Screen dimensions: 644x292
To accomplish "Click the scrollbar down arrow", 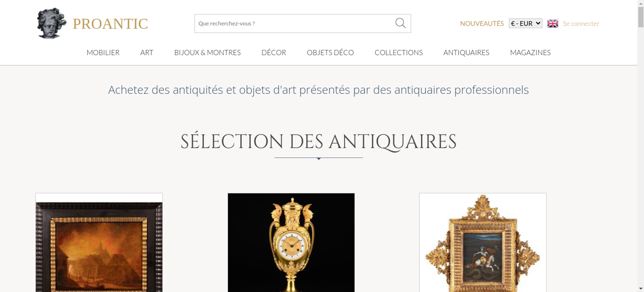I will click(641, 288).
